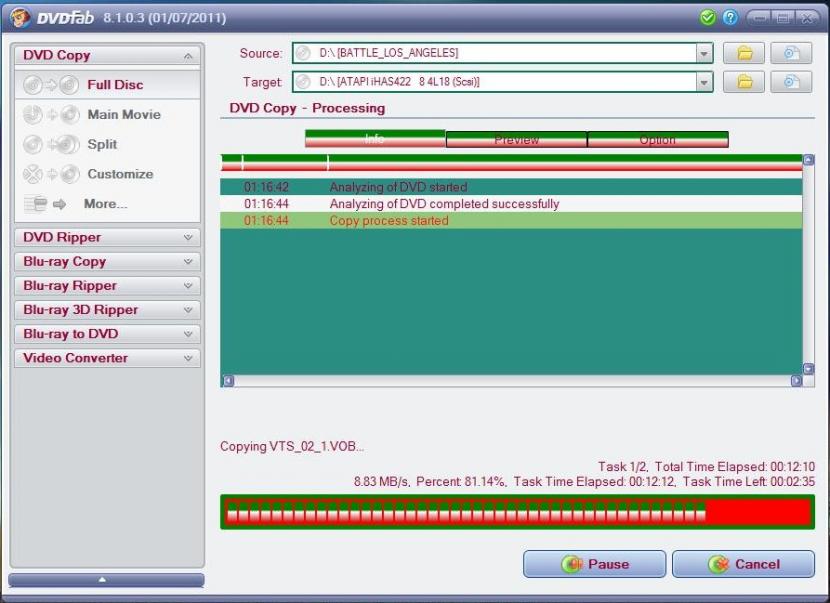Switch to the Info tab
The image size is (830, 603).
[375, 139]
